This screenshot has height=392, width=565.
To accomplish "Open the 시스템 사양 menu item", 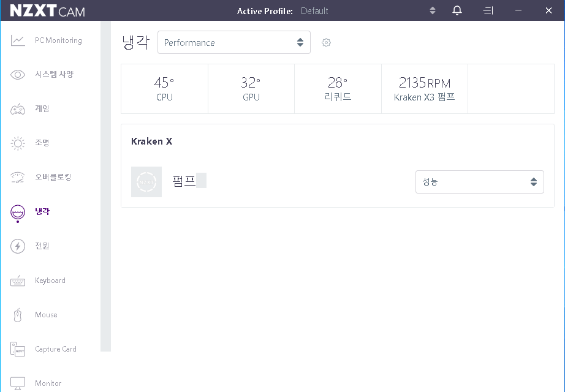I will [54, 74].
